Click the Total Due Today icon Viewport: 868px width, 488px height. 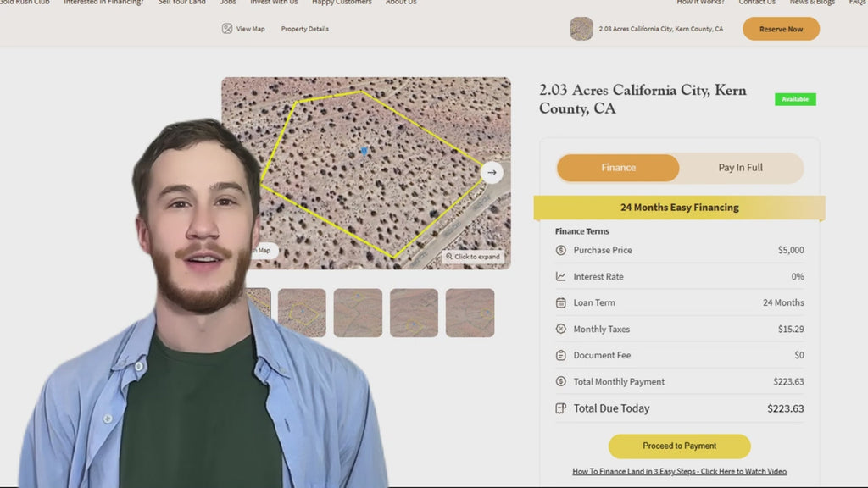[x=560, y=408]
